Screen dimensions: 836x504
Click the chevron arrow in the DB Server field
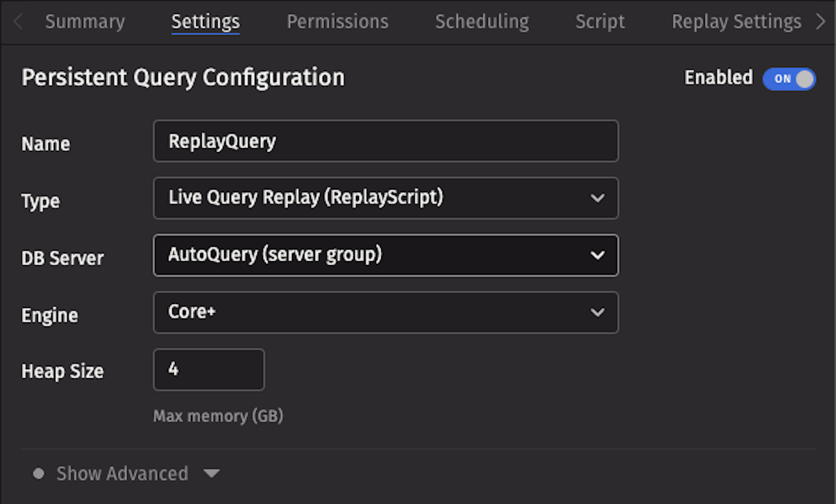597,256
